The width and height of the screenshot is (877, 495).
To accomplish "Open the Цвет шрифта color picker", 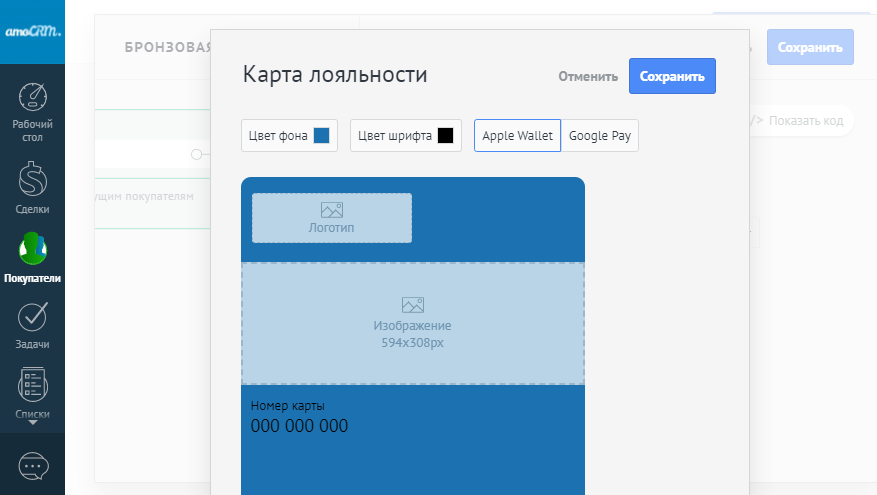I will (405, 136).
